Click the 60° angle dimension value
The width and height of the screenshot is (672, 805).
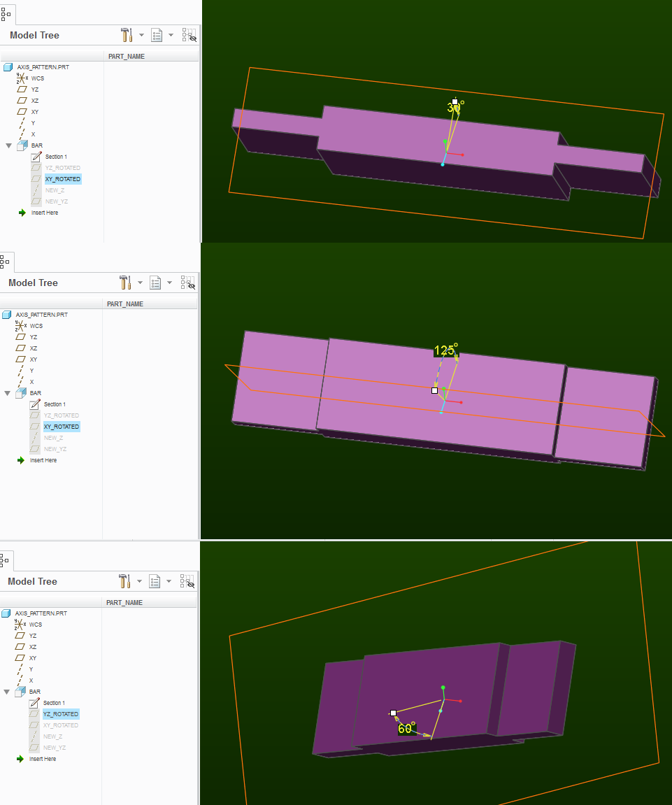click(406, 728)
